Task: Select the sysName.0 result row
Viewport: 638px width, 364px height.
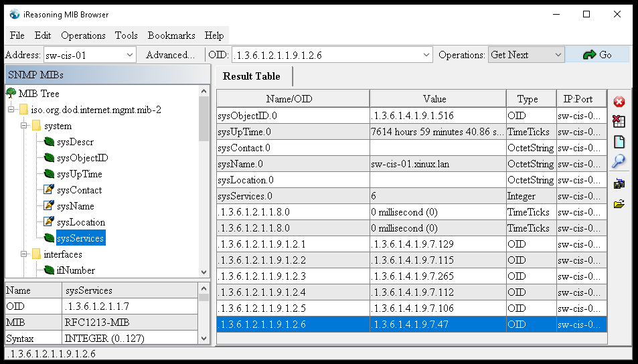Action: 293,164
